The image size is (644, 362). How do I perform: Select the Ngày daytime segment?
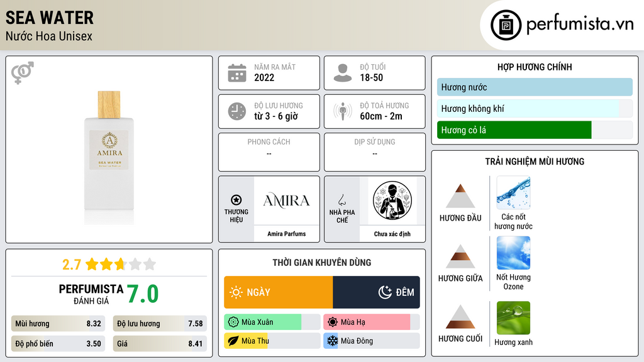(x=279, y=292)
